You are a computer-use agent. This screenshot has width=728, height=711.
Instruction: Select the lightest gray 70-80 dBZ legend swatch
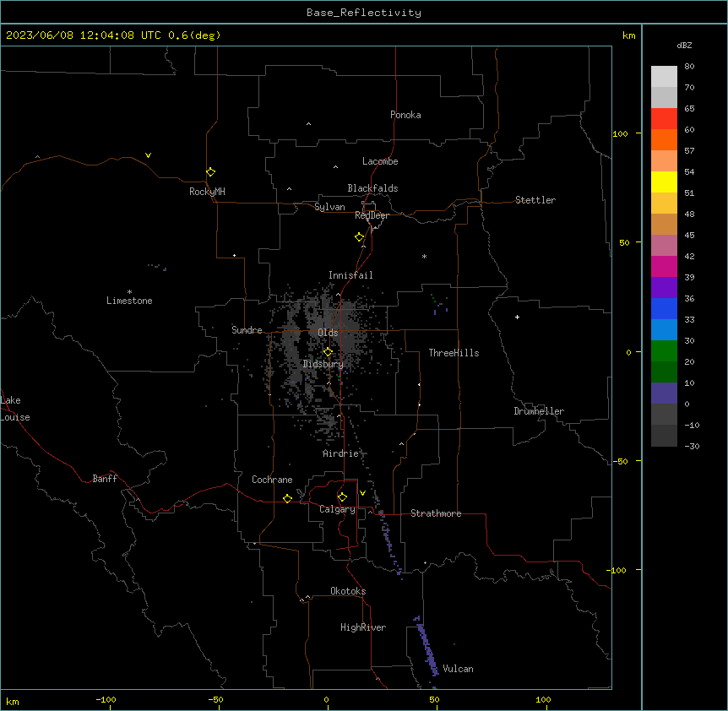(x=664, y=77)
